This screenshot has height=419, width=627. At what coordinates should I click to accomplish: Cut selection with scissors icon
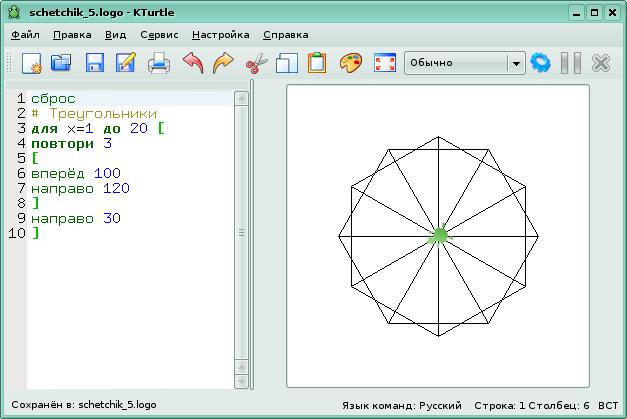[x=256, y=63]
